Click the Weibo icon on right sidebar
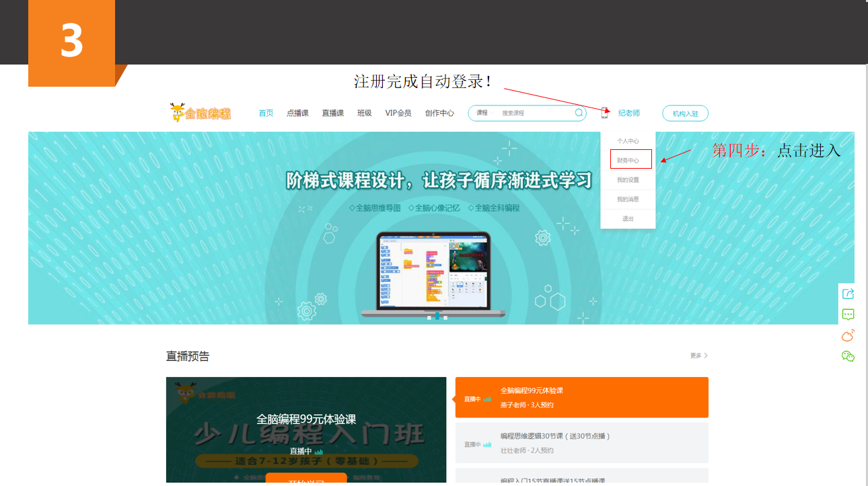Viewport: 868px width, 486px height. [848, 335]
